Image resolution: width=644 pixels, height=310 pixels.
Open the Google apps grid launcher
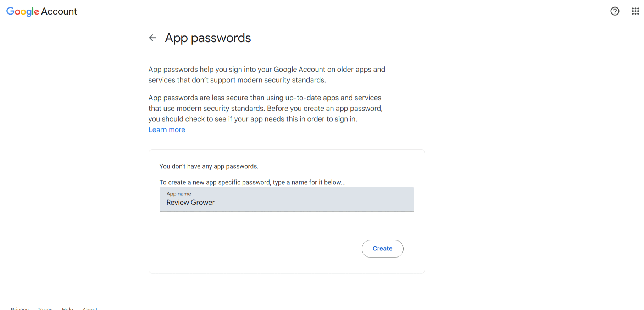635,11
